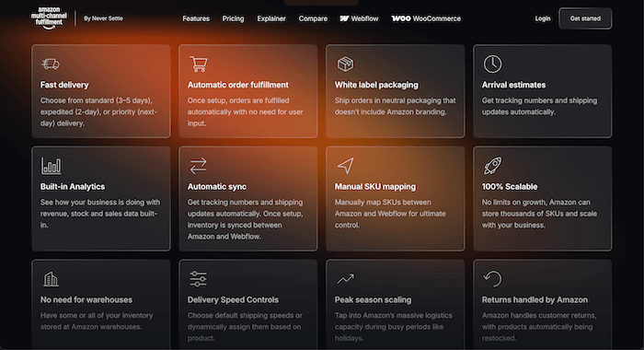Click the Fast delivery heading
Screen dimensions: 644x350
click(64, 85)
